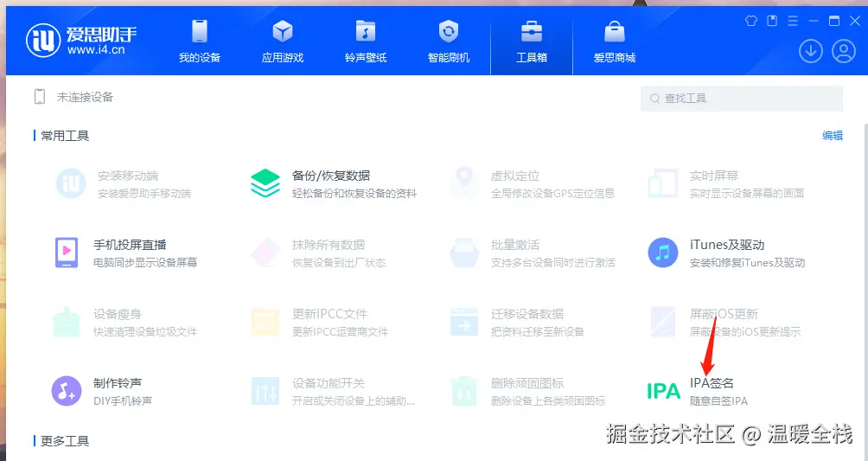
Task: Open 爱思商城 tab
Action: (x=615, y=41)
